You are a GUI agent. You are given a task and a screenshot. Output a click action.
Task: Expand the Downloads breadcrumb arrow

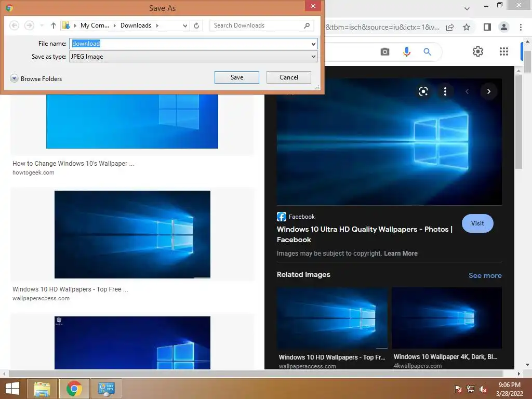[157, 25]
